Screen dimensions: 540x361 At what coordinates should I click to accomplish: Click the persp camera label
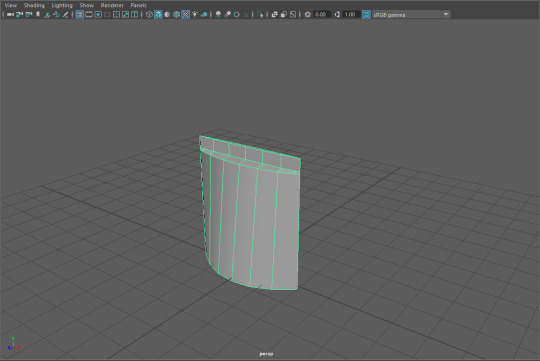coord(266,354)
